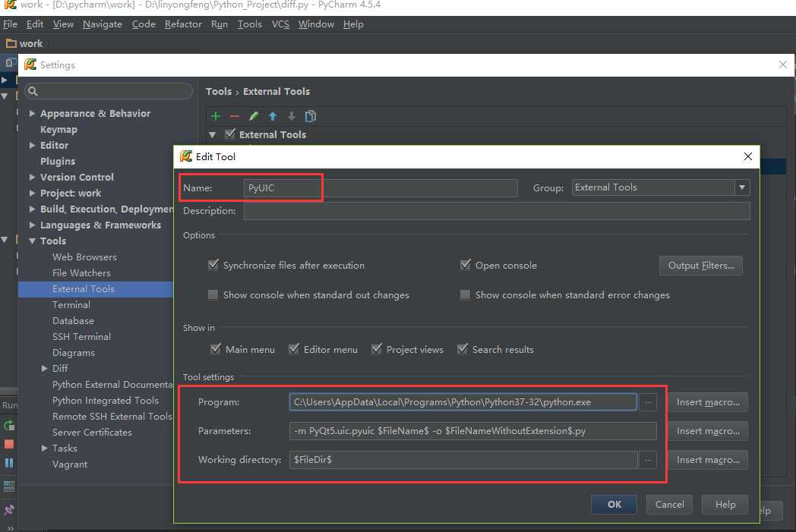Click the rerun icon in the Run panel
This screenshot has width=796, height=532.
point(8,426)
